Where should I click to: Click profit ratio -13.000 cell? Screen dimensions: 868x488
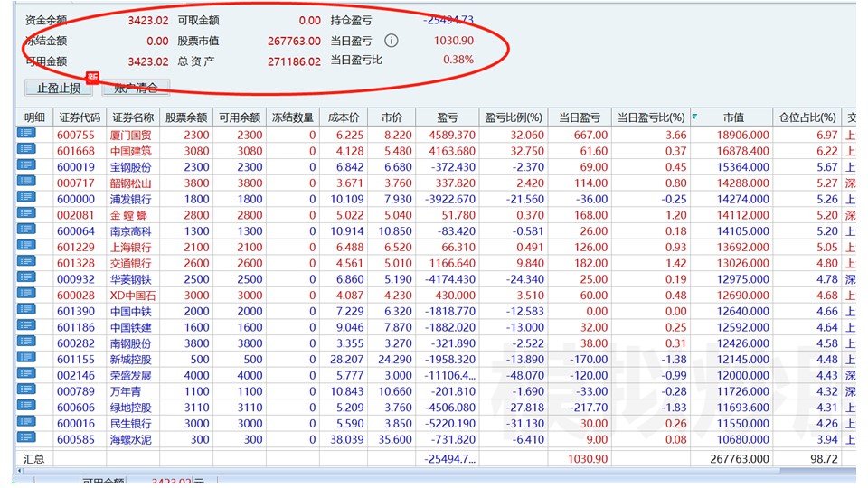click(524, 327)
